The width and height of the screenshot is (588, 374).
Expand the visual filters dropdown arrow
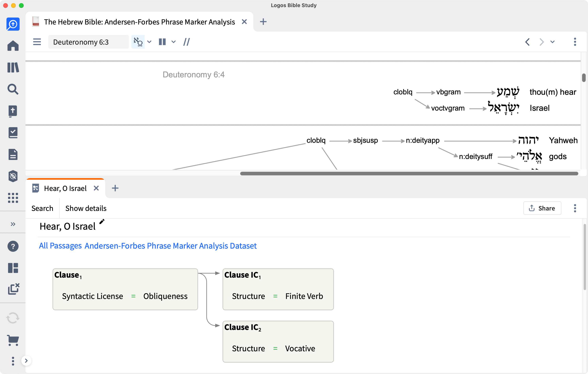(149, 42)
